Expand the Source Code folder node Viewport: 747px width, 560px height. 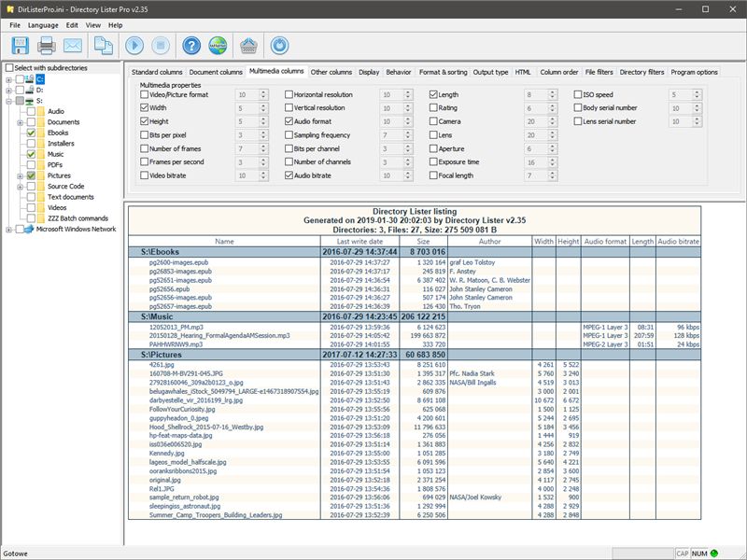click(x=20, y=187)
